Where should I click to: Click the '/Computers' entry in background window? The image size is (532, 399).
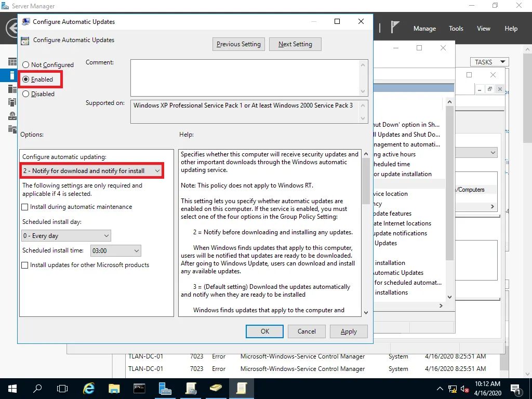tap(471, 190)
